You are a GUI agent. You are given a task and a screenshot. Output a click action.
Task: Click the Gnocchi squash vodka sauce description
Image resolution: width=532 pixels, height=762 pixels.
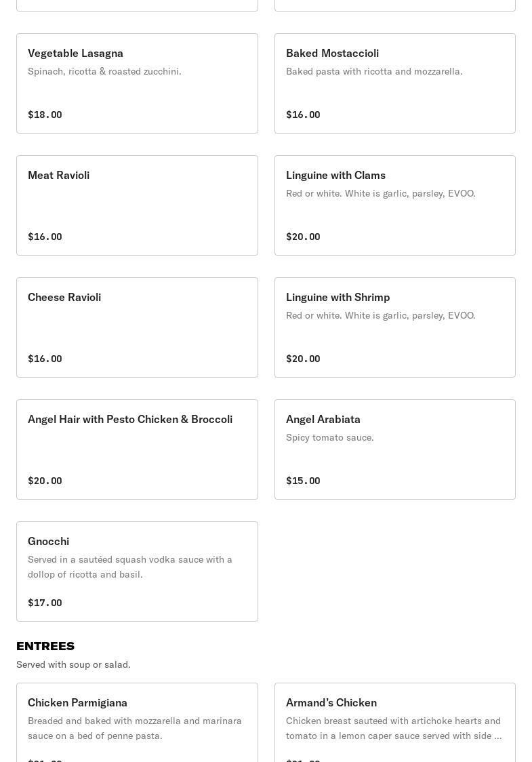point(129,567)
